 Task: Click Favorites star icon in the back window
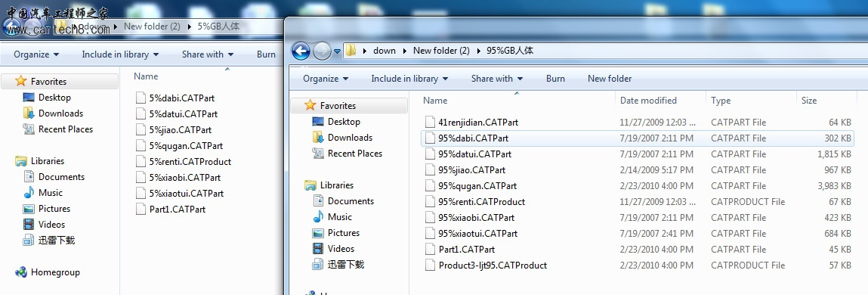tap(21, 81)
